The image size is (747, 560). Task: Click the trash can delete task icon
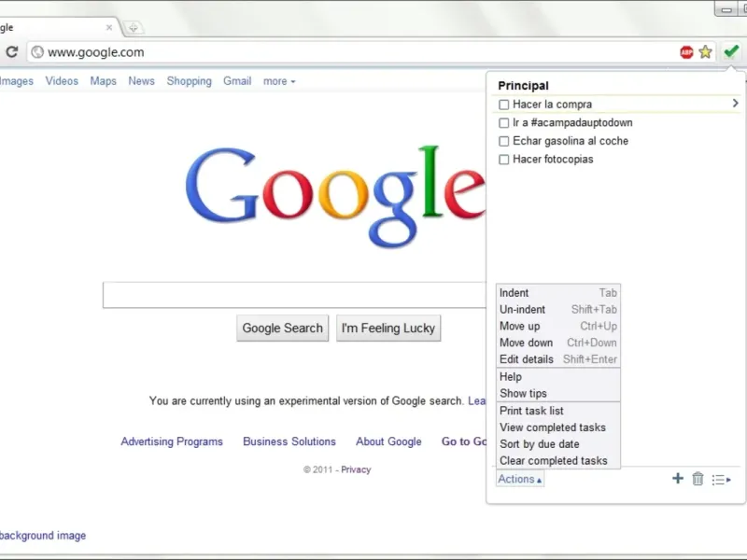point(698,479)
